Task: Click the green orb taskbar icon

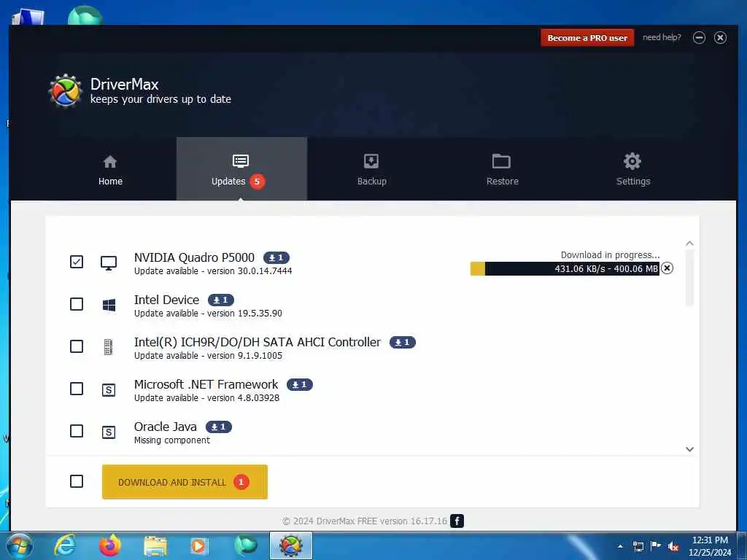Action: point(246,545)
